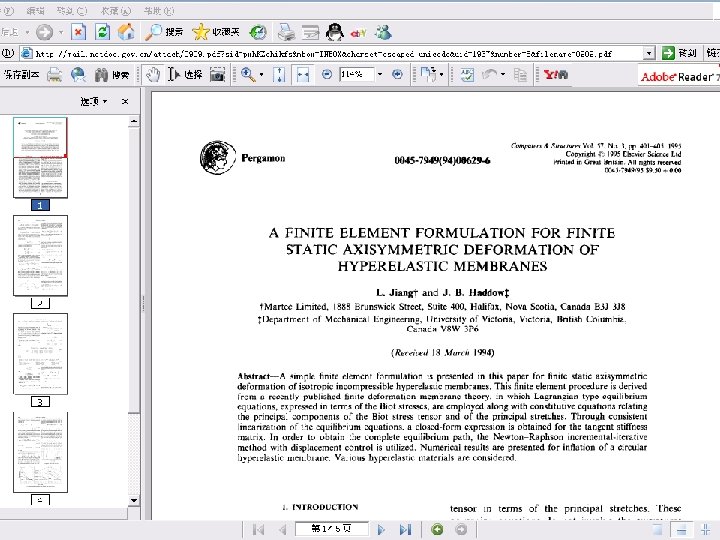Image resolution: width=720 pixels, height=540 pixels.
Task: Click the Yahoo toolbar icon in Reader
Action: [x=556, y=74]
